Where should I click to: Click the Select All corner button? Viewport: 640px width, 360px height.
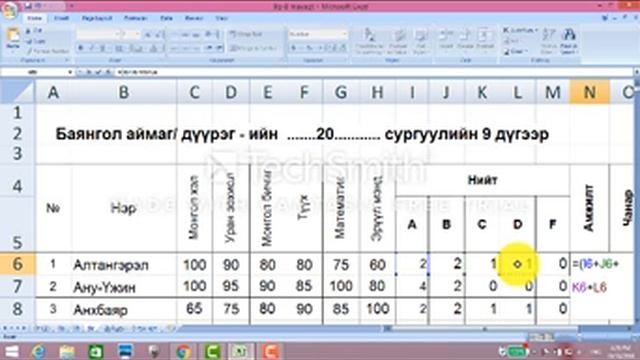(17, 91)
